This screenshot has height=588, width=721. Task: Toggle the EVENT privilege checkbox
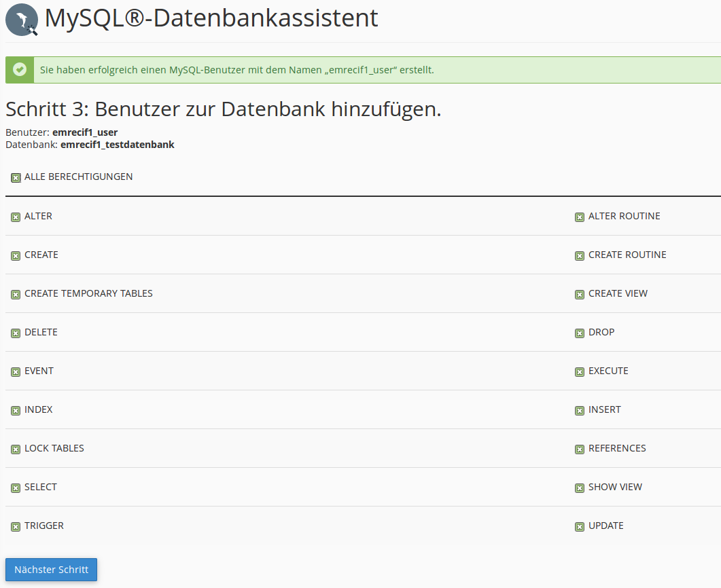(16, 371)
